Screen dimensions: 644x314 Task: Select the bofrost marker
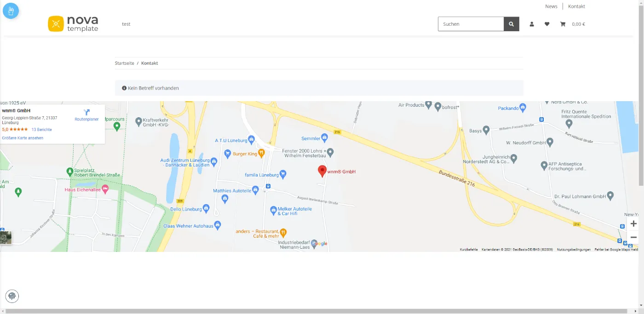point(438,107)
